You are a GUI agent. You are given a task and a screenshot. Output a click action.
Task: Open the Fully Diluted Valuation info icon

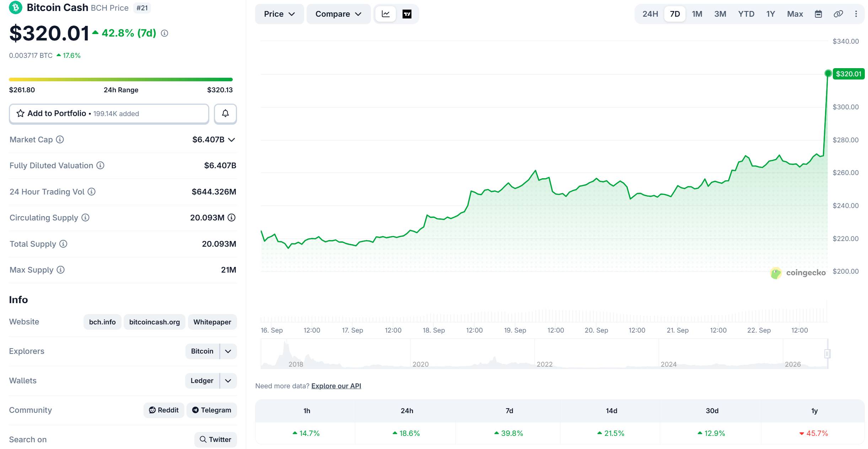101,165
